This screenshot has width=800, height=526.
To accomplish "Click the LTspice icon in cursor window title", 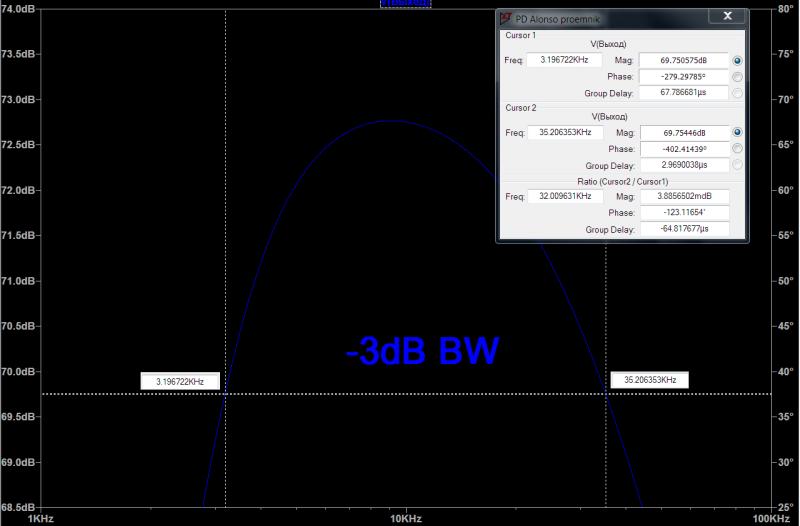I will [x=506, y=19].
